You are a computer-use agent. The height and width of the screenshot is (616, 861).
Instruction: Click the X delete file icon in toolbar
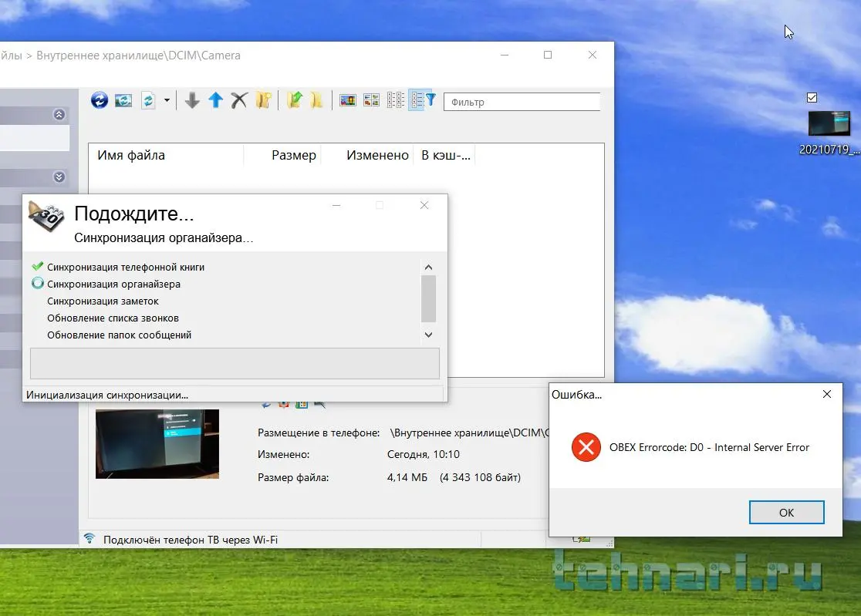pyautogui.click(x=239, y=100)
